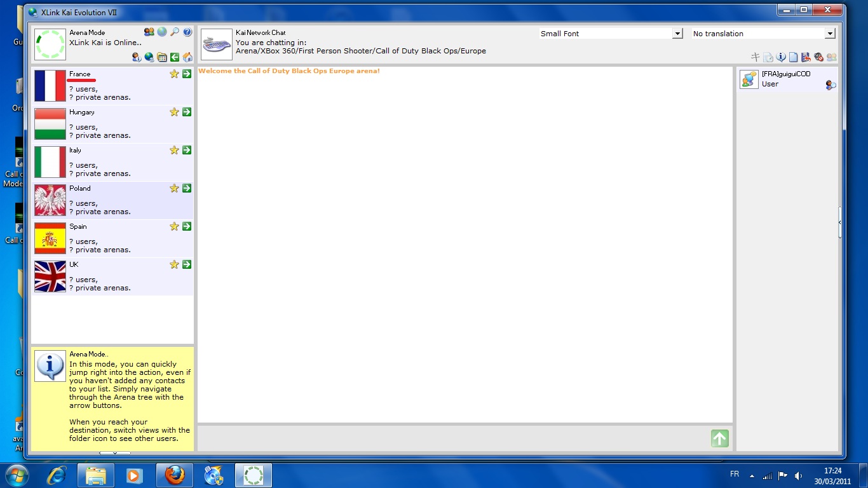Click the 'XLink Kai is Online..' status text

click(105, 43)
